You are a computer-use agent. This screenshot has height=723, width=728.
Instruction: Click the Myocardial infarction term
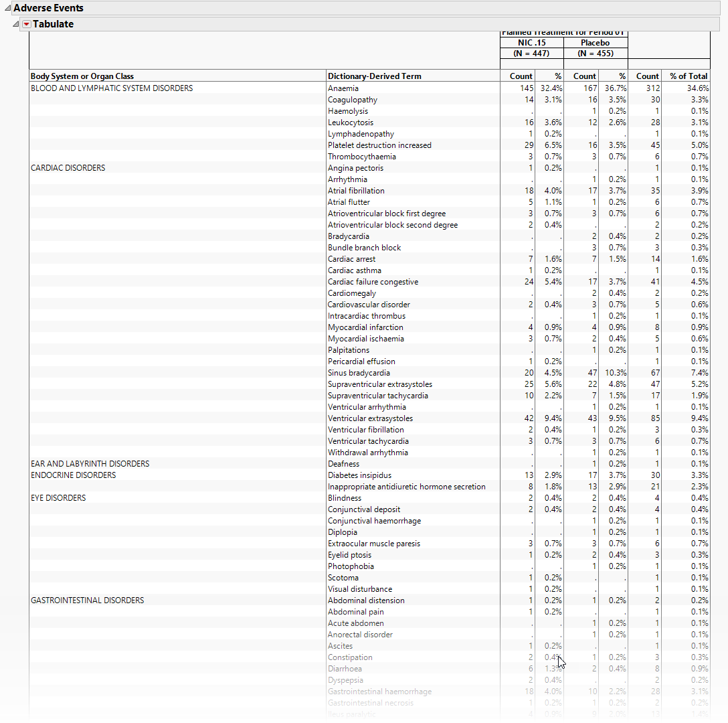tap(365, 327)
